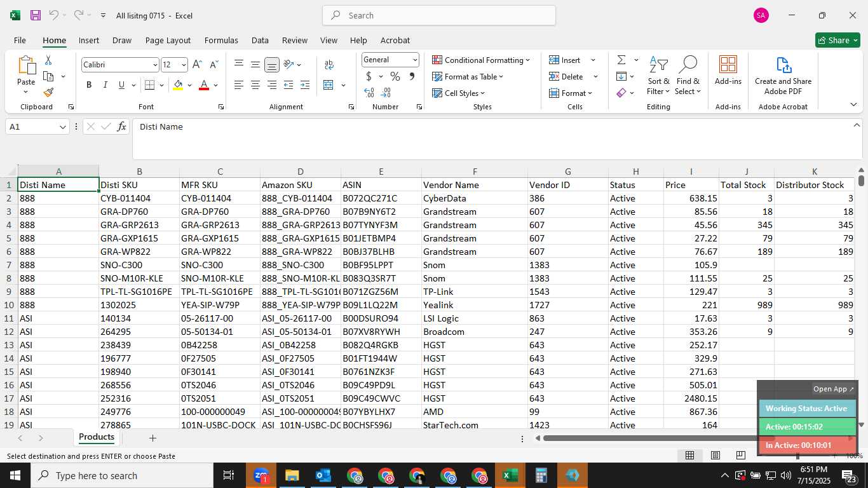
Task: Click the Wrap Text icon
Action: click(329, 65)
